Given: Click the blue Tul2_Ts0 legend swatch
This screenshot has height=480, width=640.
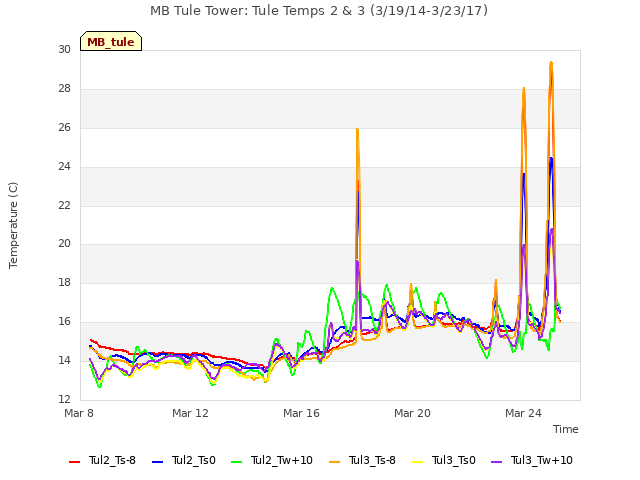Looking at the screenshot, I should tap(157, 462).
